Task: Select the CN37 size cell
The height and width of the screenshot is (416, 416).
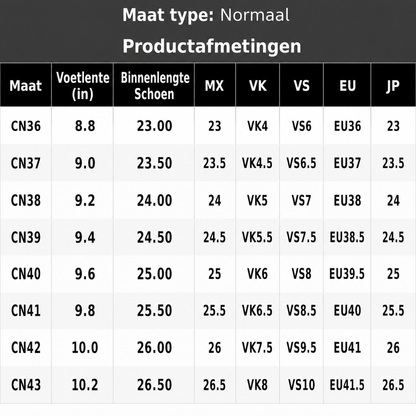Action: pyautogui.click(x=26, y=163)
